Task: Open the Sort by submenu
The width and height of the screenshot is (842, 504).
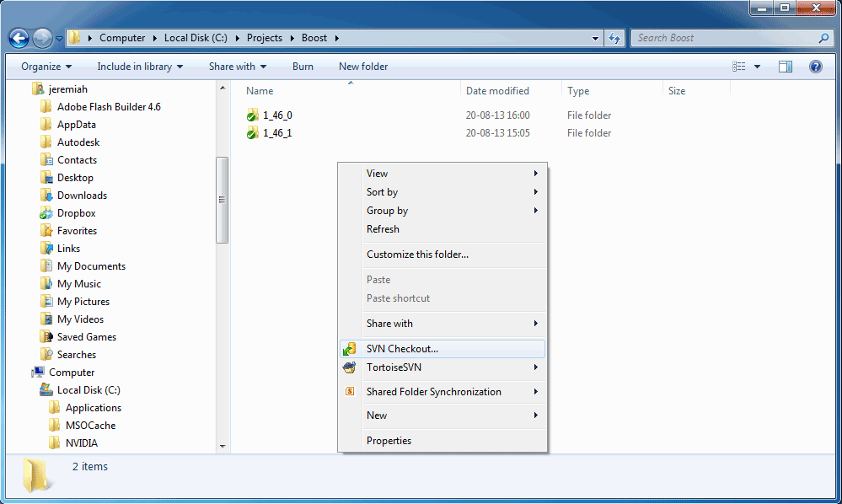Action: click(443, 192)
